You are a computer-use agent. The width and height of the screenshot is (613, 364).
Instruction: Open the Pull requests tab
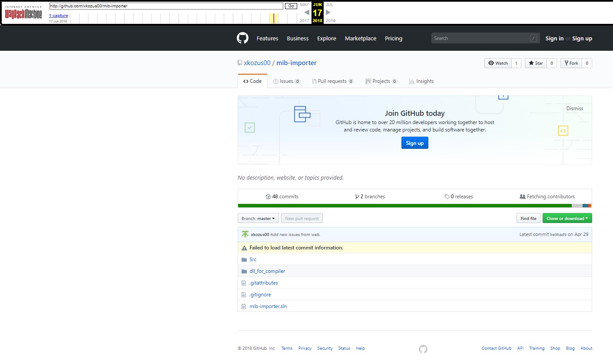333,81
